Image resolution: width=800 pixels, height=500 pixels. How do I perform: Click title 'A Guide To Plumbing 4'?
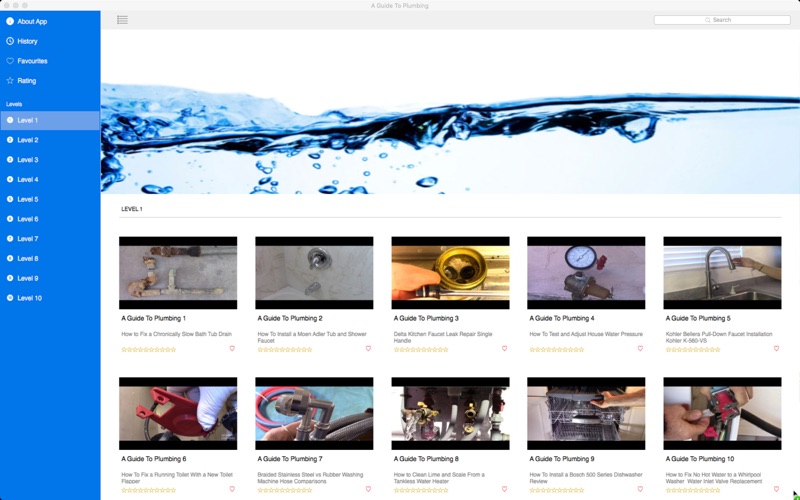tap(562, 318)
